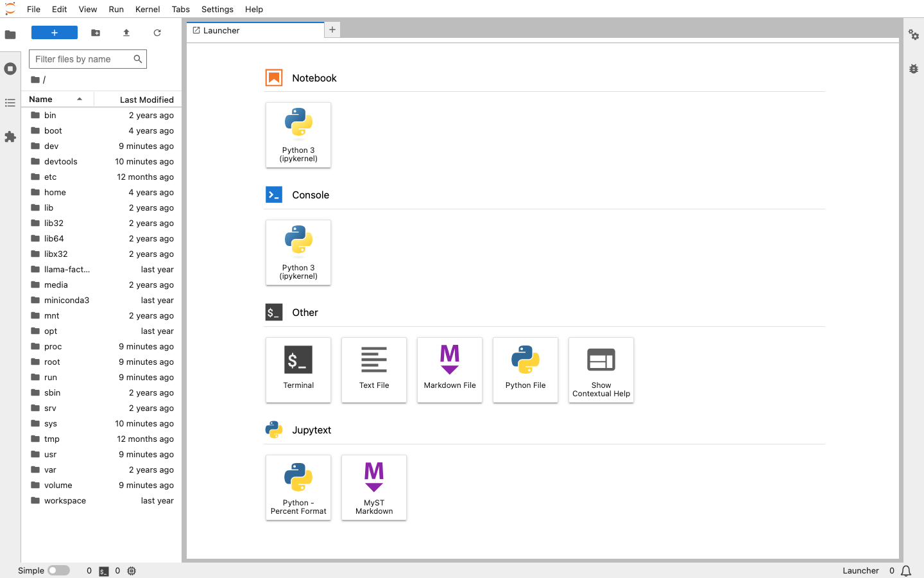Create a new Markdown File
The width and height of the screenshot is (924, 578).
[450, 370]
